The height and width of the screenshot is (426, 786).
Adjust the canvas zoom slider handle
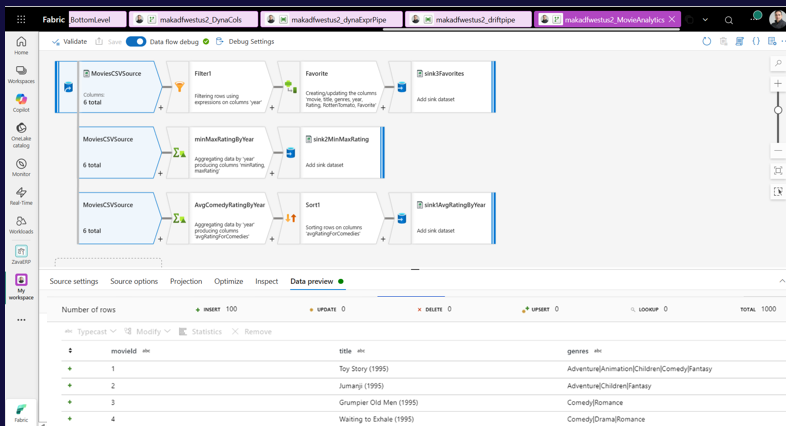click(778, 110)
